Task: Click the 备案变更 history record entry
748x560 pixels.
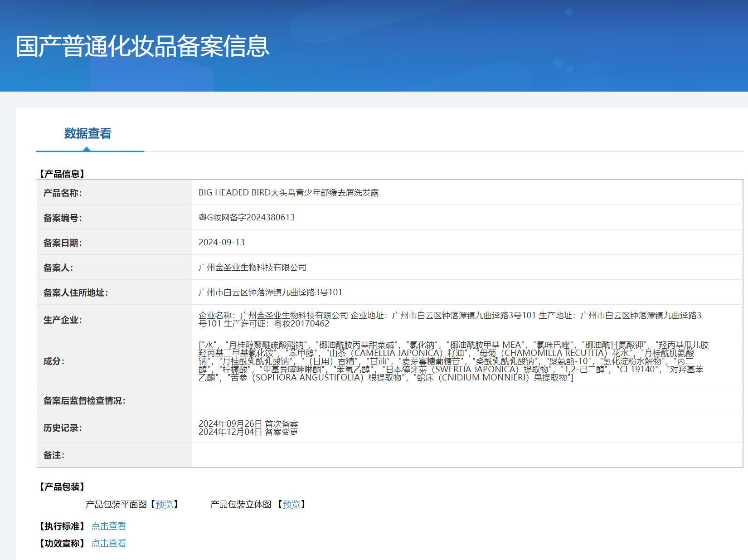Action: 248,432
